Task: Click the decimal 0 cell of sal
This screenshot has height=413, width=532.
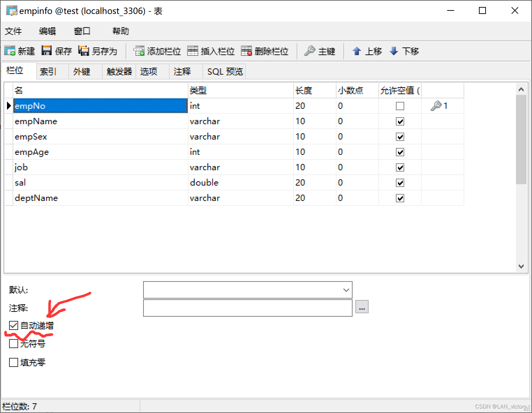Action: tap(357, 182)
